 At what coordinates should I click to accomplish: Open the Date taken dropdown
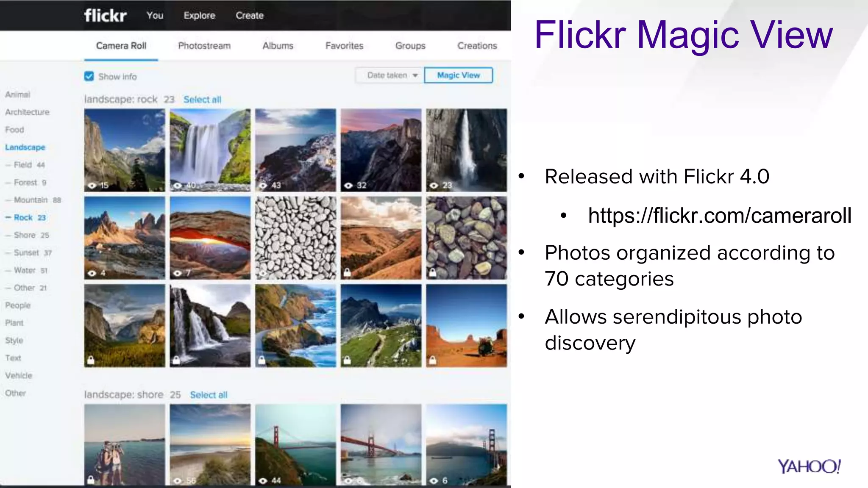[389, 75]
